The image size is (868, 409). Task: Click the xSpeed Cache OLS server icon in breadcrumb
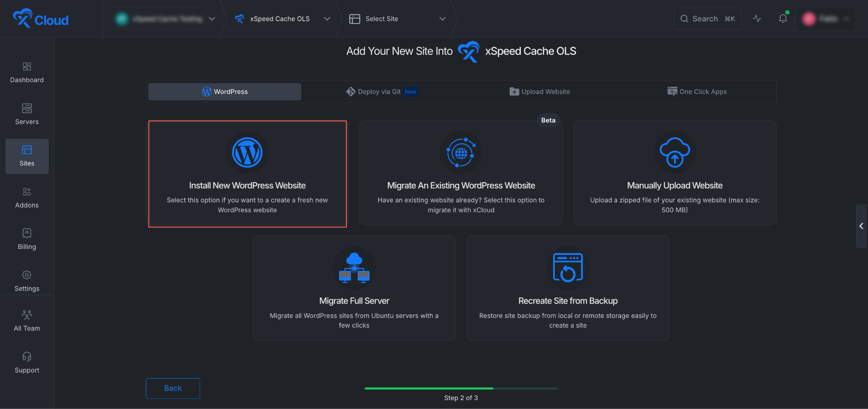(239, 19)
